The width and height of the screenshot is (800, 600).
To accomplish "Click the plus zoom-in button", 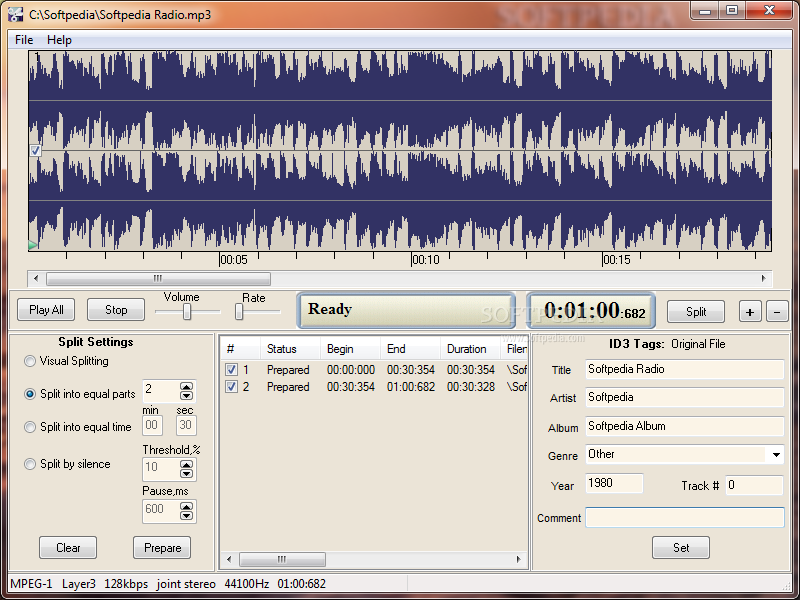I will tap(749, 312).
